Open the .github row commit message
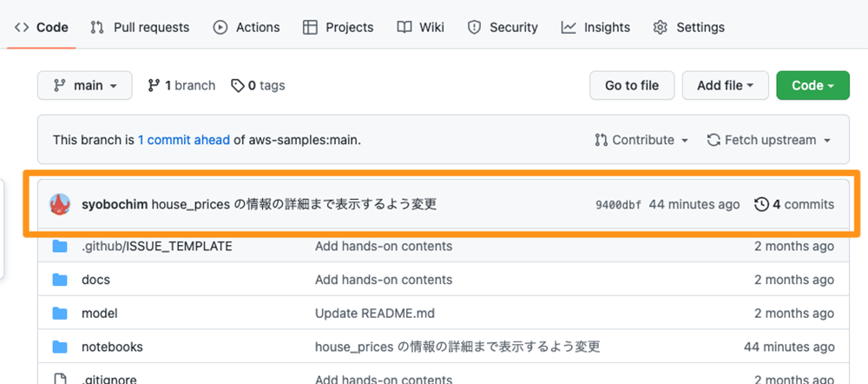Image resolution: width=868 pixels, height=384 pixels. tap(384, 246)
